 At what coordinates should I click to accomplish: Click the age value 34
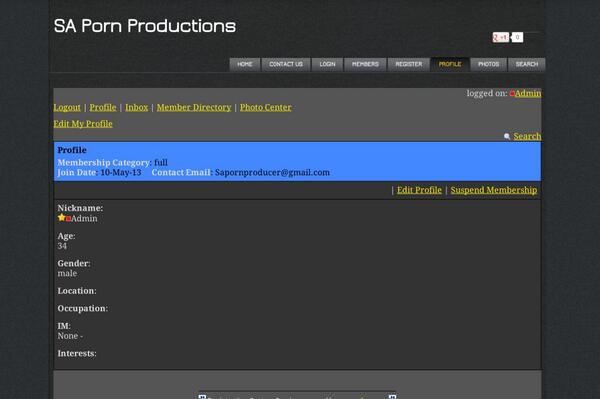point(62,246)
